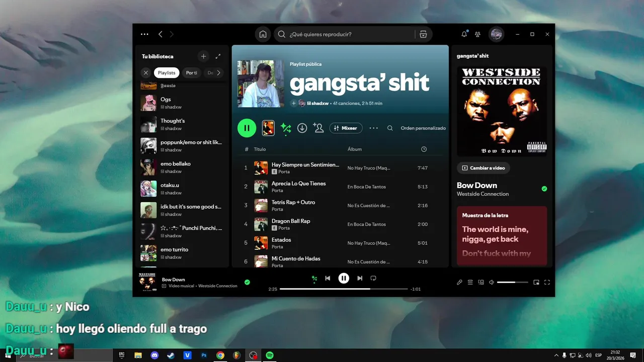Open the otaku.u playlist
The width and height of the screenshot is (644, 362).
coord(182,189)
